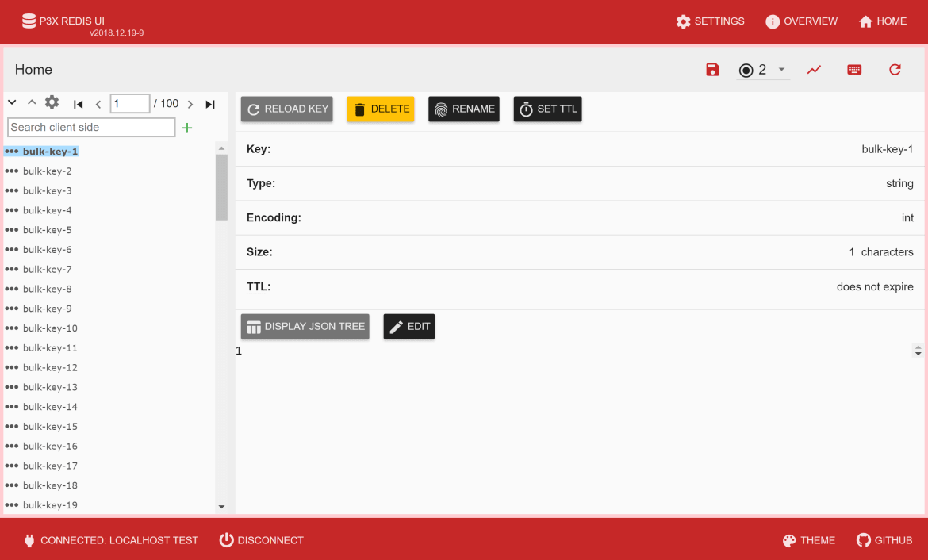Display the value as JSON tree
The height and width of the screenshot is (560, 928).
click(x=305, y=326)
